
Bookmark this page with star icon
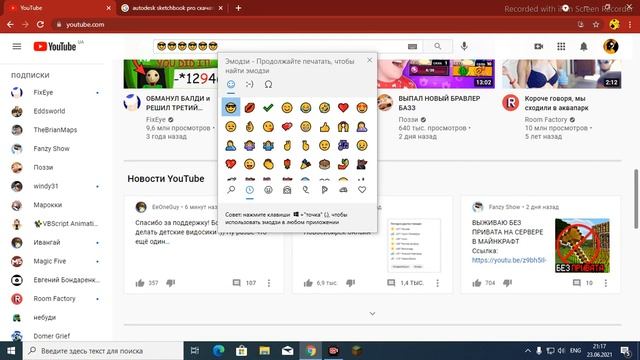(596, 24)
